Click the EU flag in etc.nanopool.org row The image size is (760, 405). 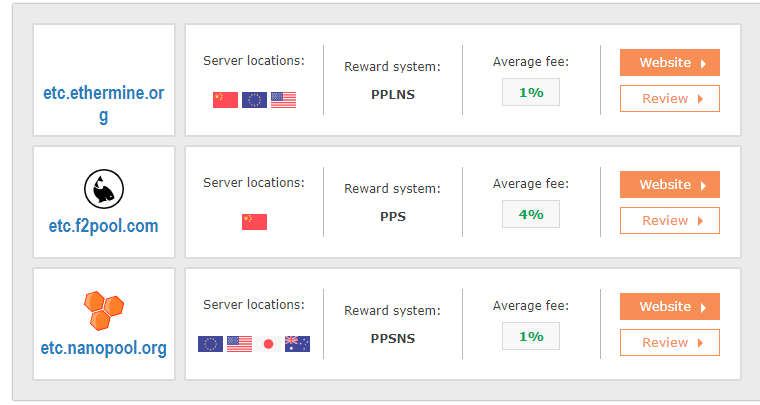210,344
